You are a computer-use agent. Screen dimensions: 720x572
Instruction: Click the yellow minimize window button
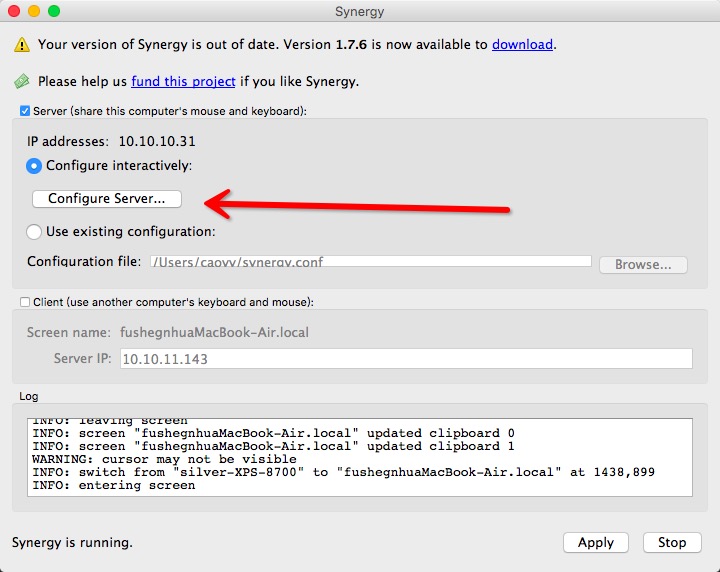click(x=34, y=11)
